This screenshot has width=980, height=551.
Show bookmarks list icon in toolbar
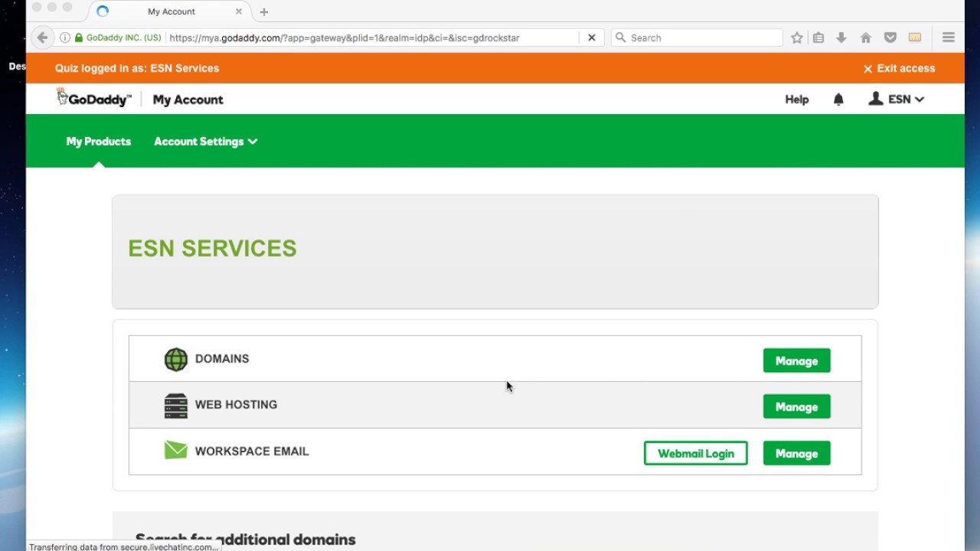point(818,37)
